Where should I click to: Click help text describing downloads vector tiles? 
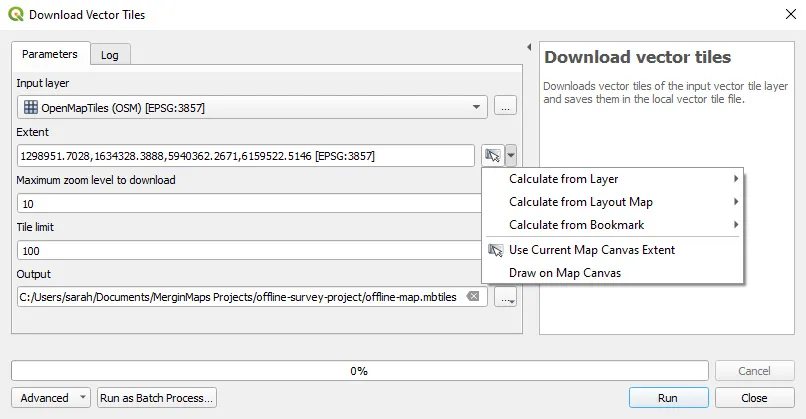click(666, 93)
